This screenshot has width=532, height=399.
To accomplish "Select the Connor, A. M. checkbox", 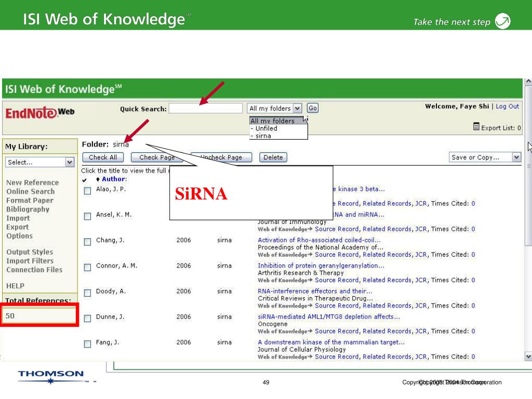I will pyautogui.click(x=87, y=268).
